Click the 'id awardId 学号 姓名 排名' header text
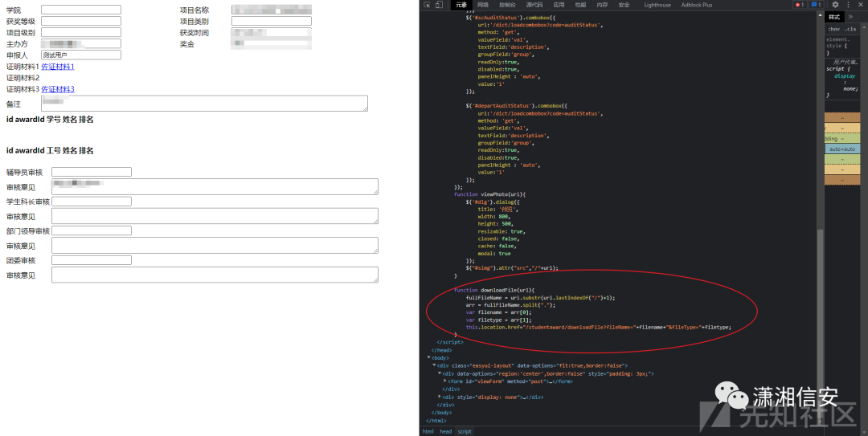Viewport: 868px width, 436px height. (50, 120)
